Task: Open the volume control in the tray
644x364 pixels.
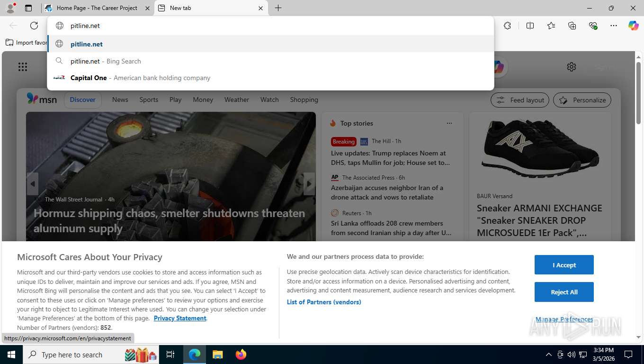Action: coord(571,355)
